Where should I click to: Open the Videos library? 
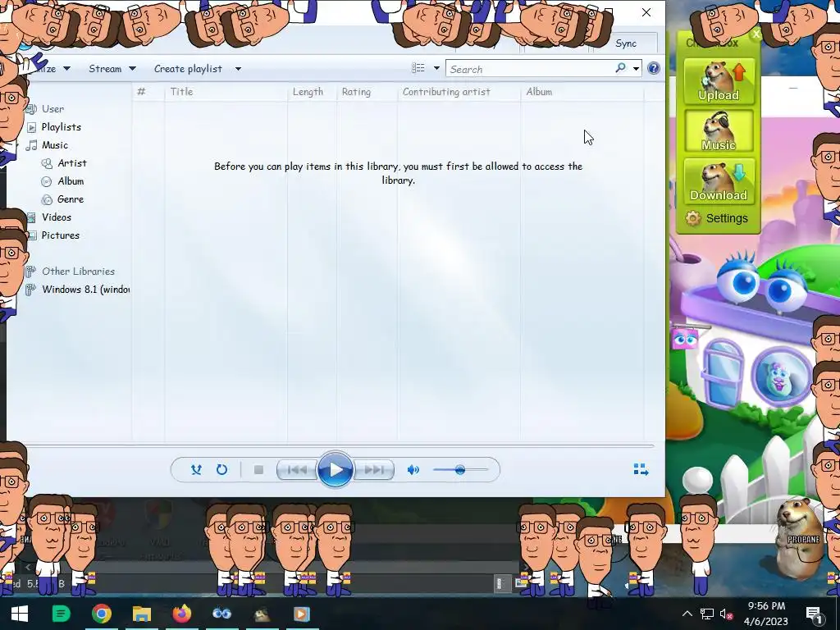pos(57,217)
